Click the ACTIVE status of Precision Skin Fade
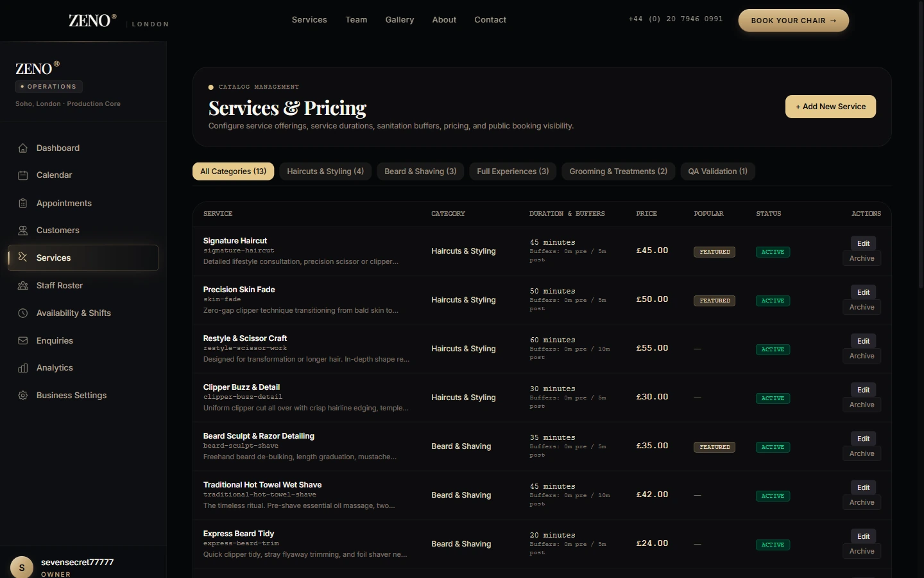924x578 pixels. pyautogui.click(x=773, y=301)
